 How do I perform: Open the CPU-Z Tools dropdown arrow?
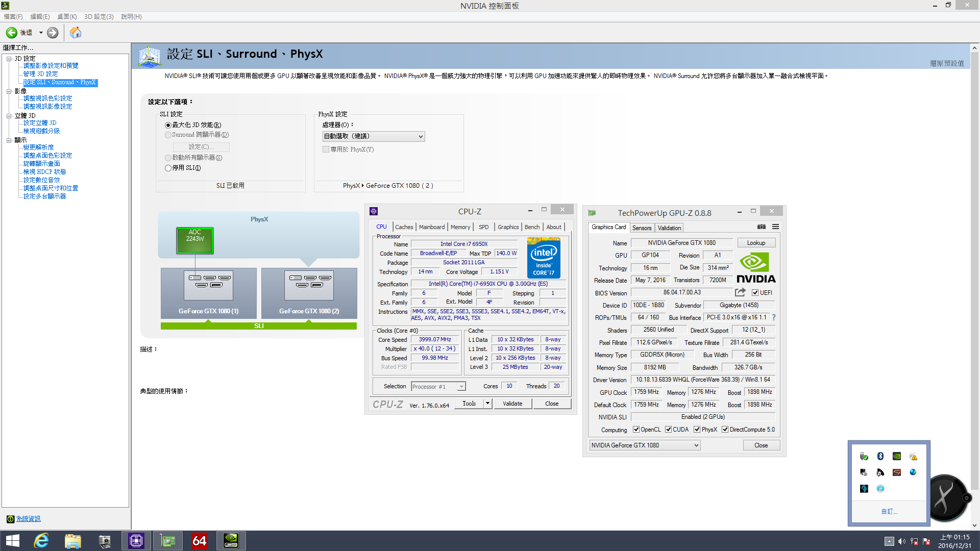(x=487, y=404)
